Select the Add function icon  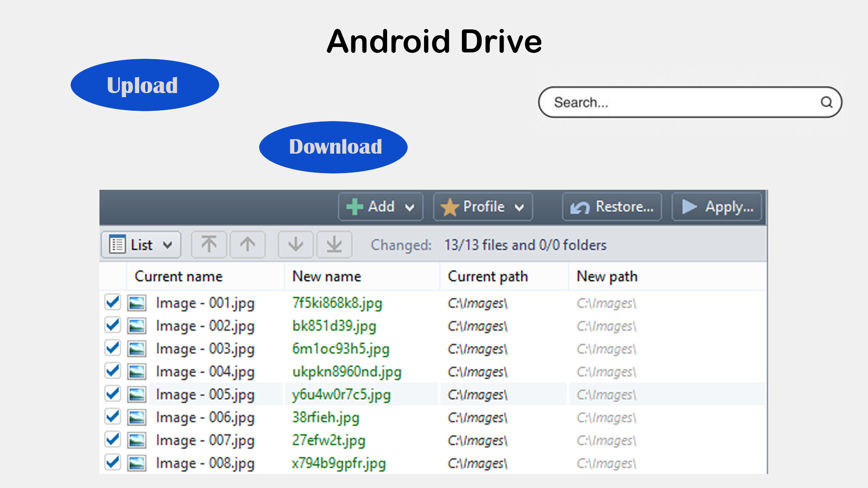click(x=355, y=206)
